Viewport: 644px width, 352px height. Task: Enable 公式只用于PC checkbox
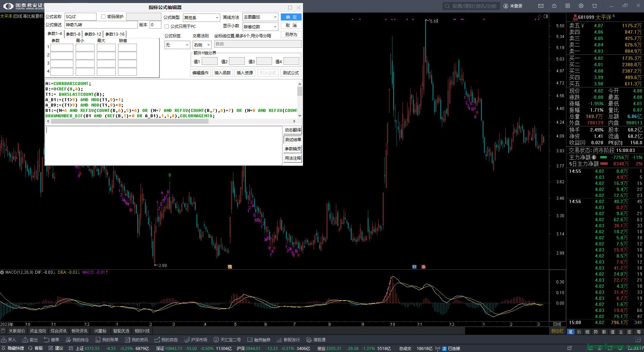coord(166,26)
